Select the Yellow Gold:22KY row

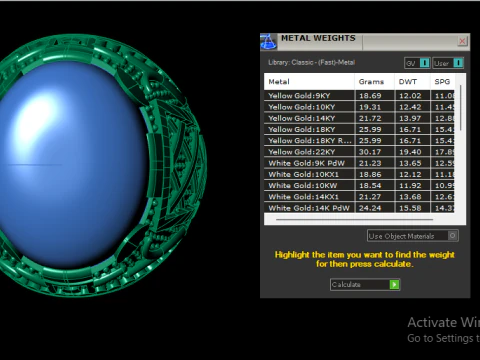coord(359,152)
